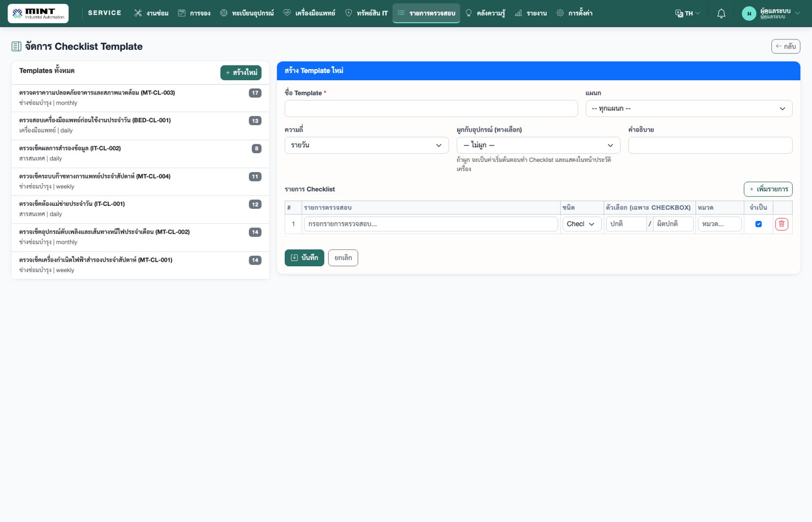Go to the เครื่องมือแพทย์ menu
This screenshot has height=522, width=812.
pos(309,13)
